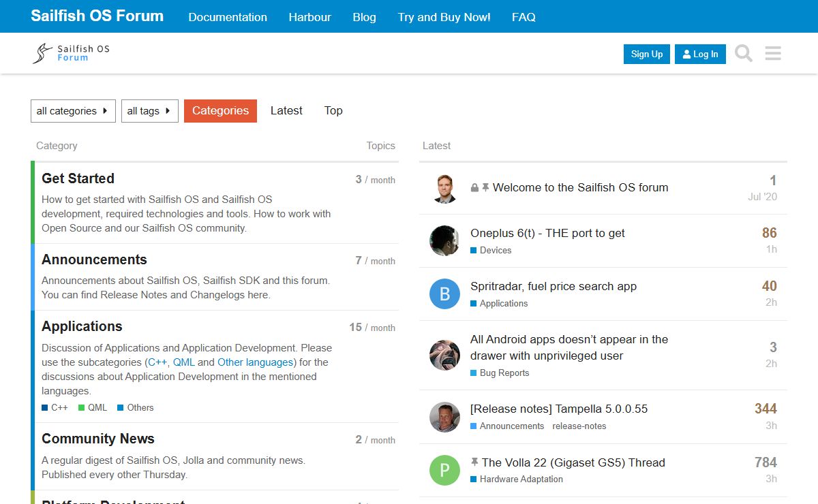Image resolution: width=818 pixels, height=504 pixels.
Task: Click the Devices category badge
Action: (x=491, y=251)
